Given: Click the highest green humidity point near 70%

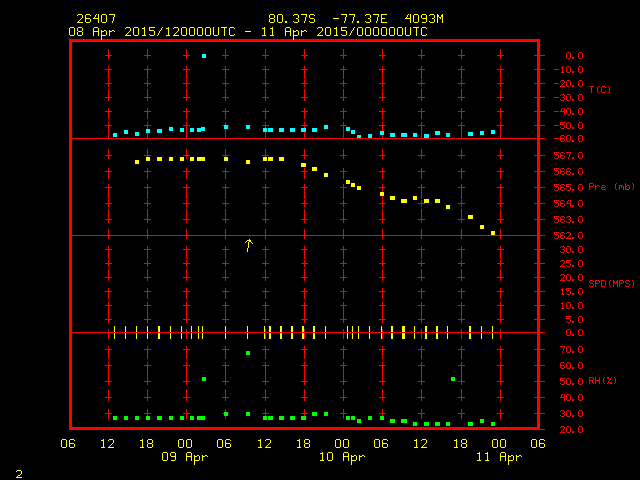Looking at the screenshot, I should tap(248, 353).
